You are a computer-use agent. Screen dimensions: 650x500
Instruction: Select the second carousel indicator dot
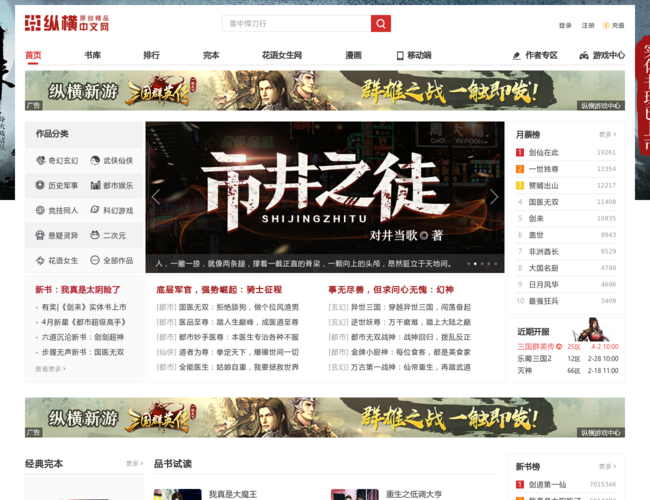point(475,264)
